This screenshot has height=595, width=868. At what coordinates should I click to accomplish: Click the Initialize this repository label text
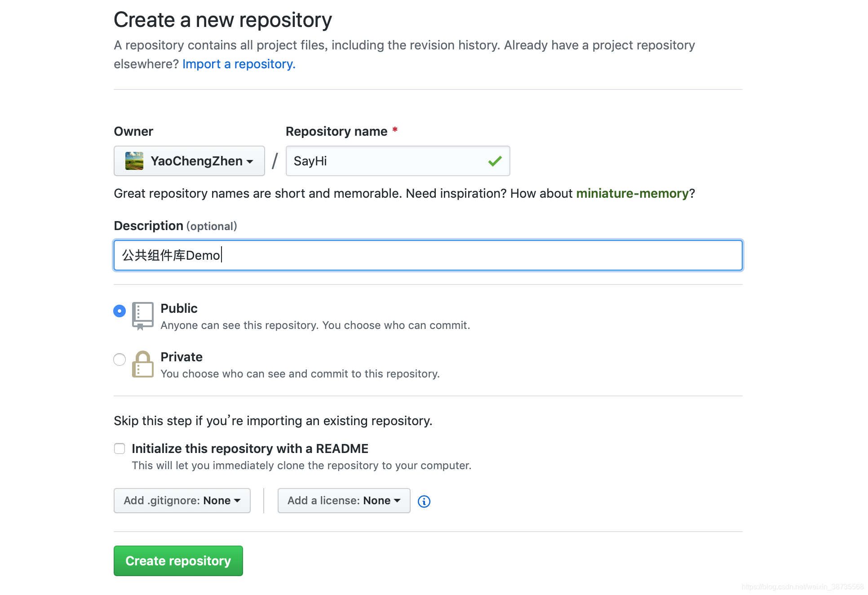point(250,448)
